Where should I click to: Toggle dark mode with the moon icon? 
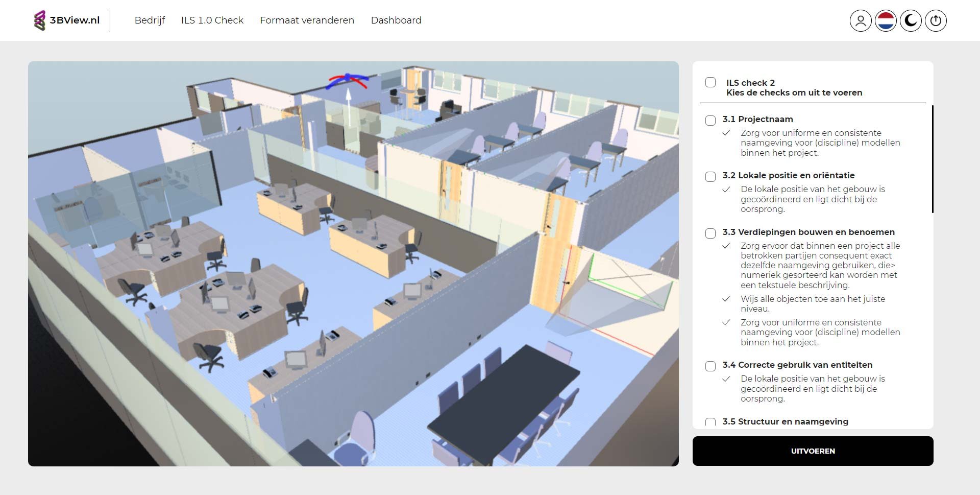[910, 21]
